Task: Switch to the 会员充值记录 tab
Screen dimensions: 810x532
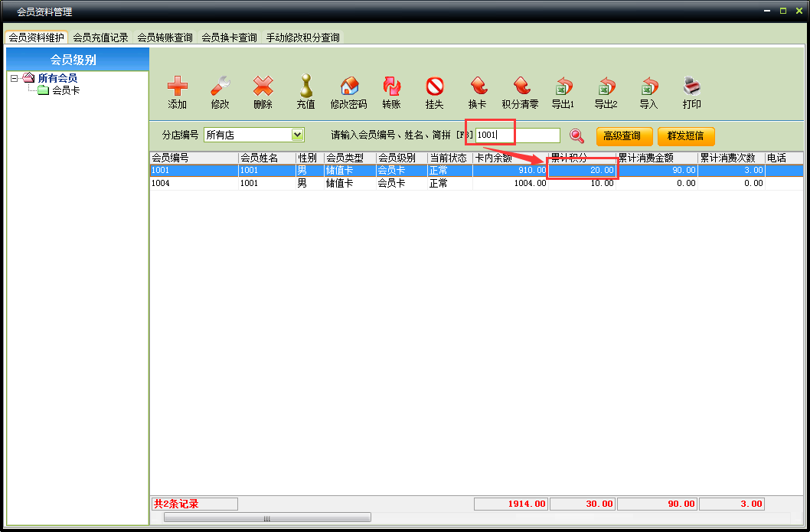Action: tap(100, 38)
